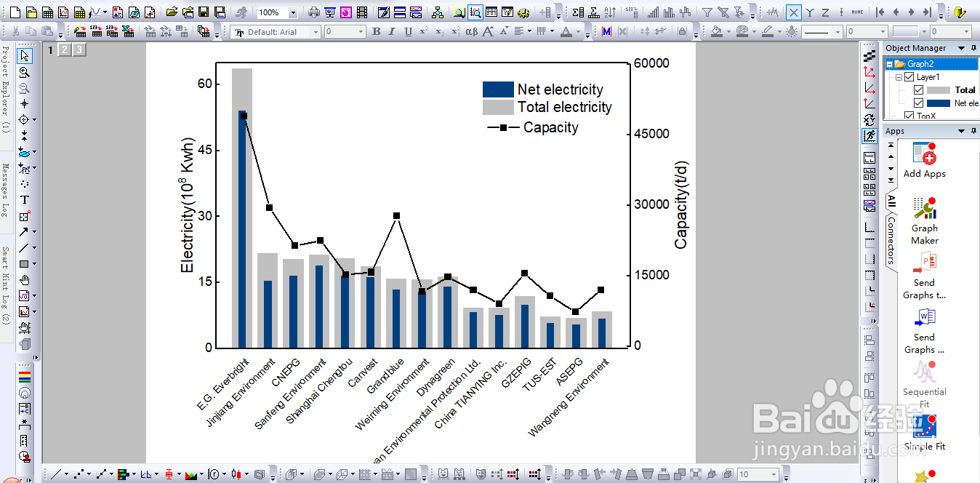Switch to the Connectors tab

[891, 240]
